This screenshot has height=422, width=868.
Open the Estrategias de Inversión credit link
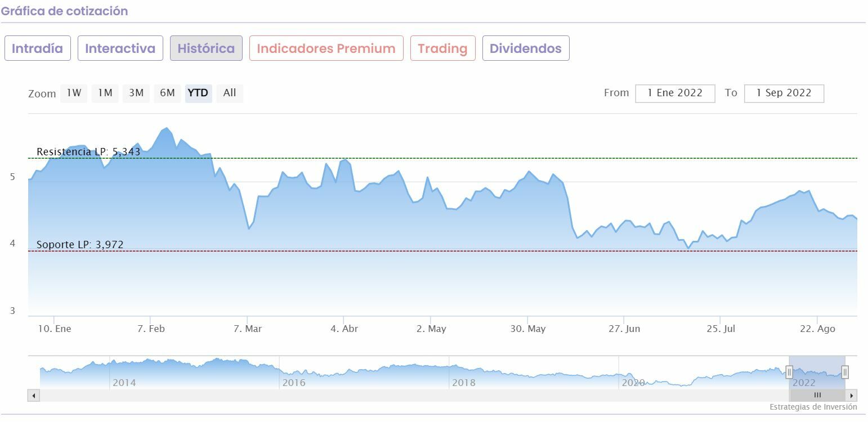coord(813,407)
